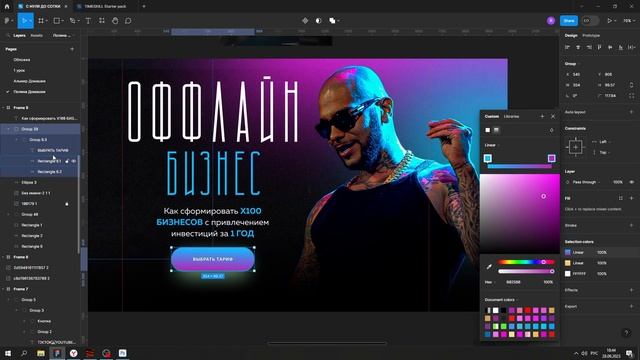Screen dimensions: 640x360
Task: Adjust the hue slider handle
Action: coord(543,262)
